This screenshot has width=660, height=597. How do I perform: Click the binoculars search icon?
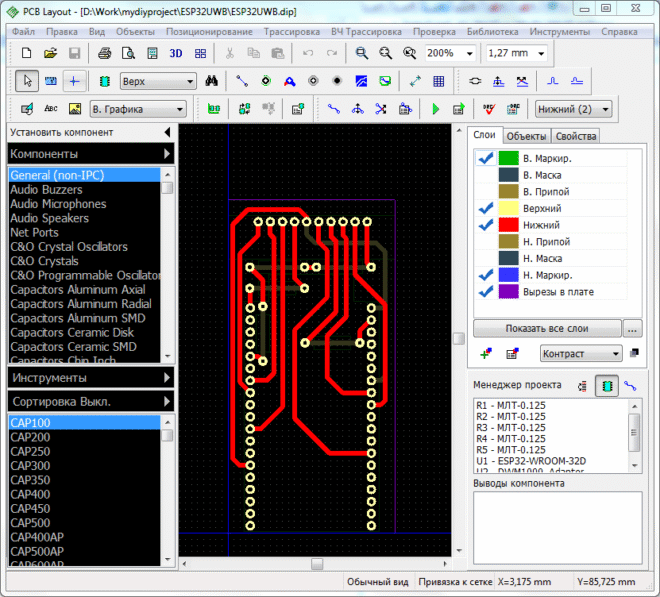coord(211,81)
